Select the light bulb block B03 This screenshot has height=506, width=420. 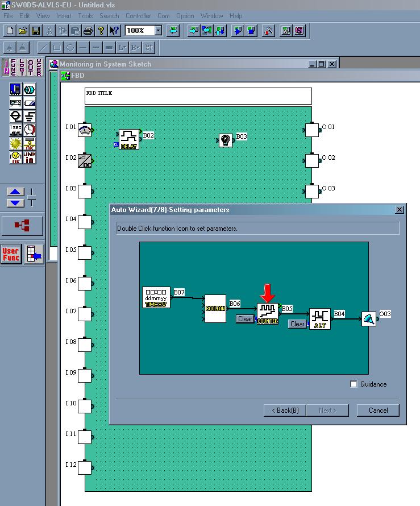(x=226, y=140)
